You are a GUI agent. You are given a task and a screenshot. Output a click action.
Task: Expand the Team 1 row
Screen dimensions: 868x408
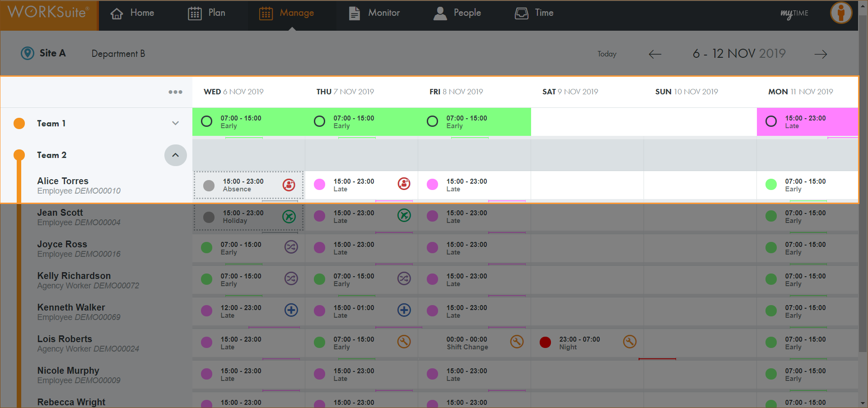coord(176,123)
